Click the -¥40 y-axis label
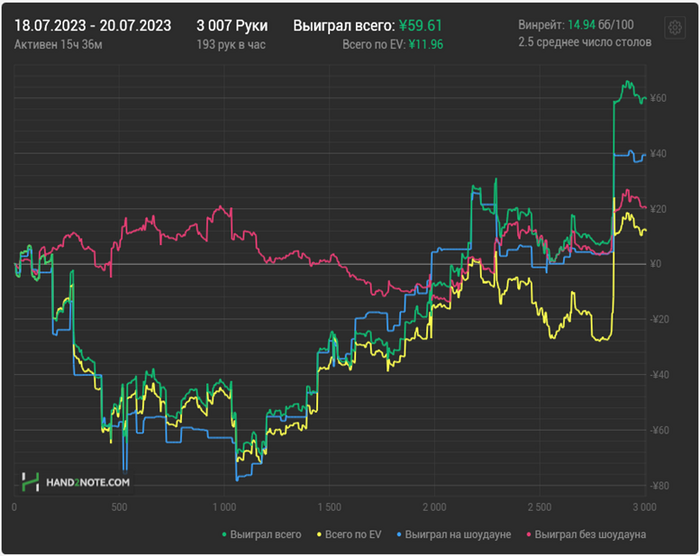The image size is (700, 556). (x=659, y=375)
